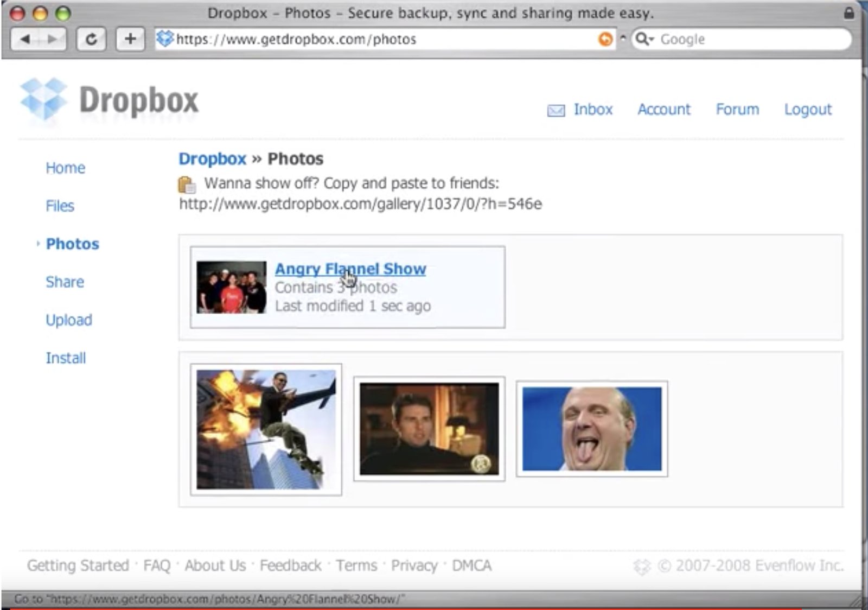The image size is (868, 610).
Task: Go to Home in the sidebar
Action: (65, 168)
